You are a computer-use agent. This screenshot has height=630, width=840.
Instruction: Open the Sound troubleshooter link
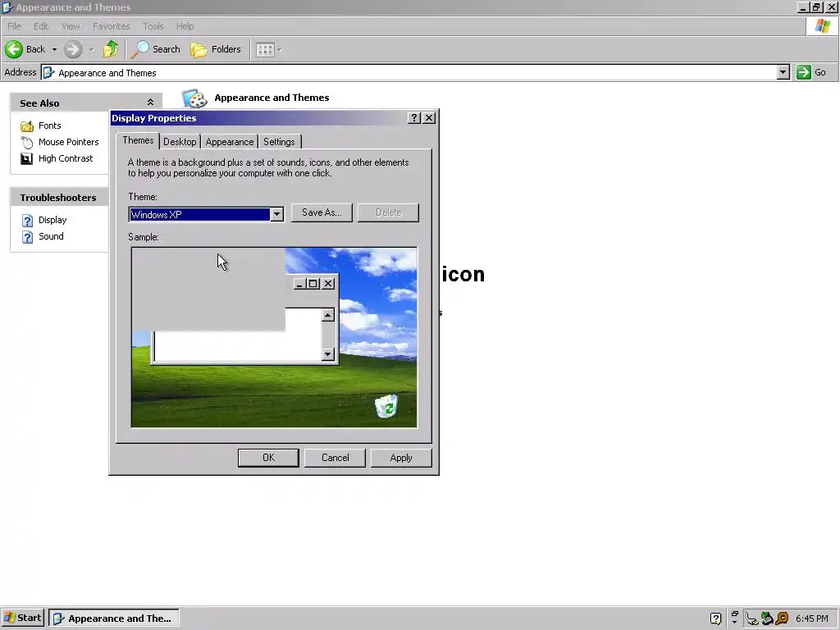(51, 236)
